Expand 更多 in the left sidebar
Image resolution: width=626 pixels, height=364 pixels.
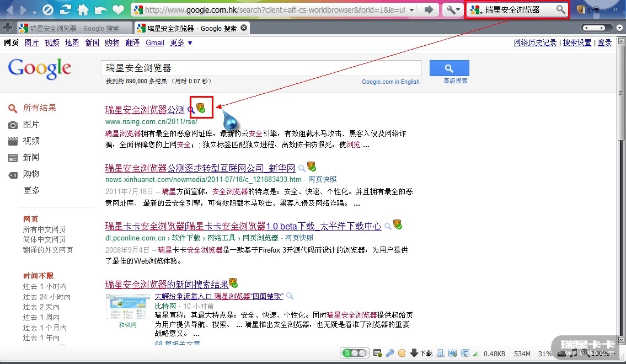pyautogui.click(x=31, y=190)
